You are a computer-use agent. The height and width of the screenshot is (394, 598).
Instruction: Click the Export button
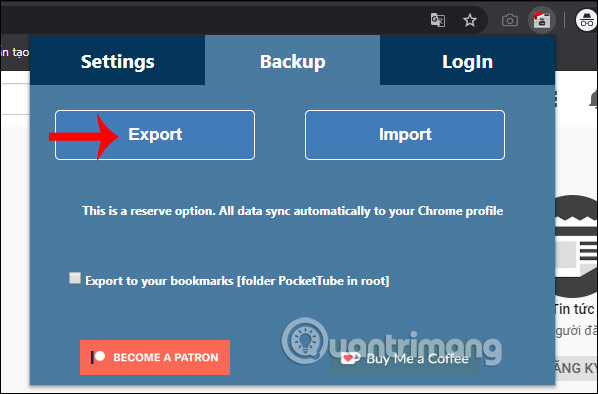(155, 135)
